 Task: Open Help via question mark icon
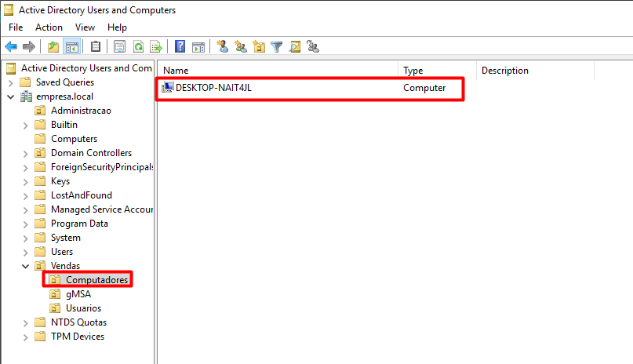tap(180, 47)
